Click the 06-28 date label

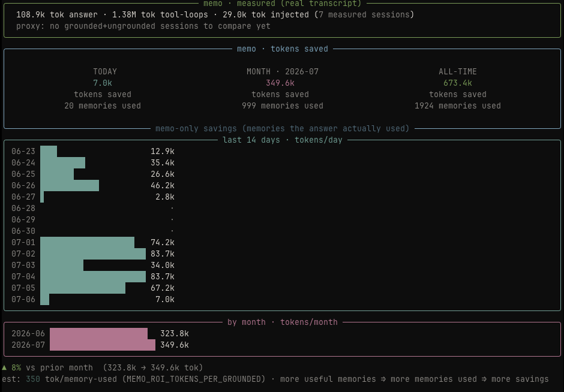pos(23,209)
